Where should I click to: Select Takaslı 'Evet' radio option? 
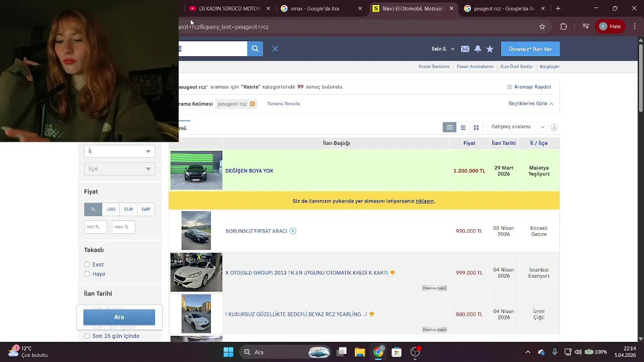[87, 264]
